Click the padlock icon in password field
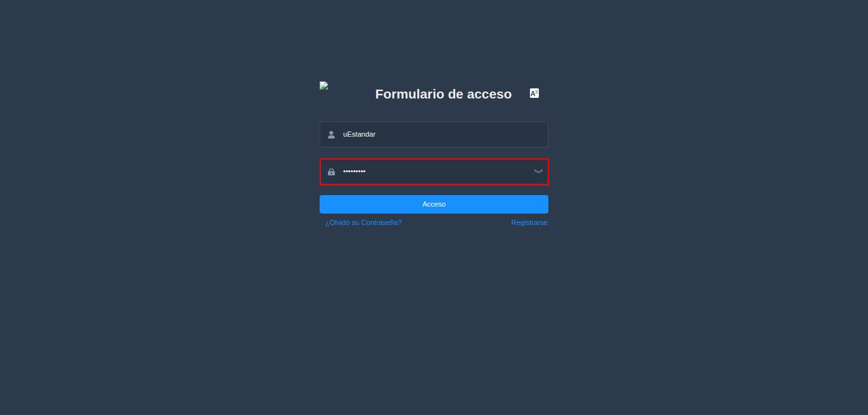The image size is (868, 415). coord(331,172)
